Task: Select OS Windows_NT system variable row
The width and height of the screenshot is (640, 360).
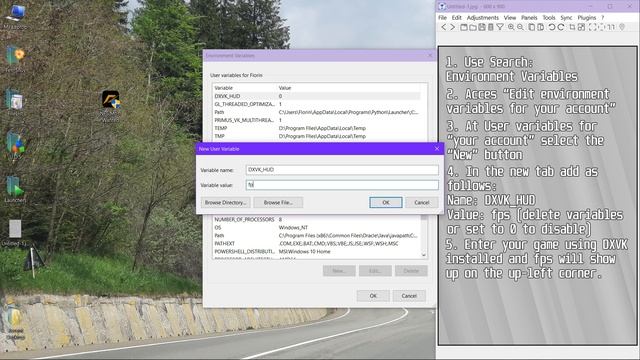Action: coord(317,227)
